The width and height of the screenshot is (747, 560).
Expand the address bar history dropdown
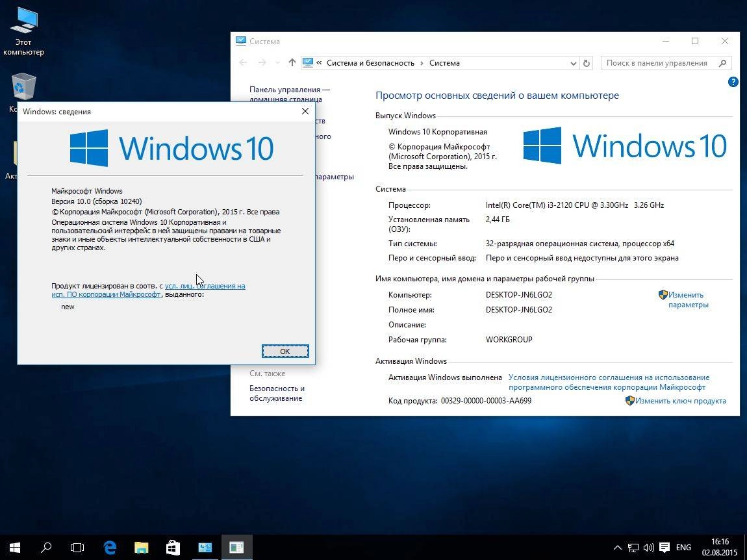(x=573, y=64)
